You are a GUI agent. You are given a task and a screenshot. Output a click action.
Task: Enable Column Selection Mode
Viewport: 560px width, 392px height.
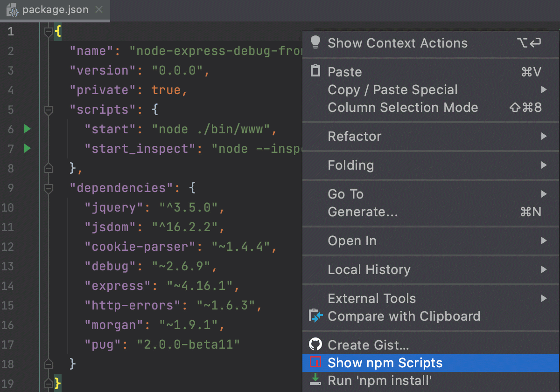click(x=403, y=108)
